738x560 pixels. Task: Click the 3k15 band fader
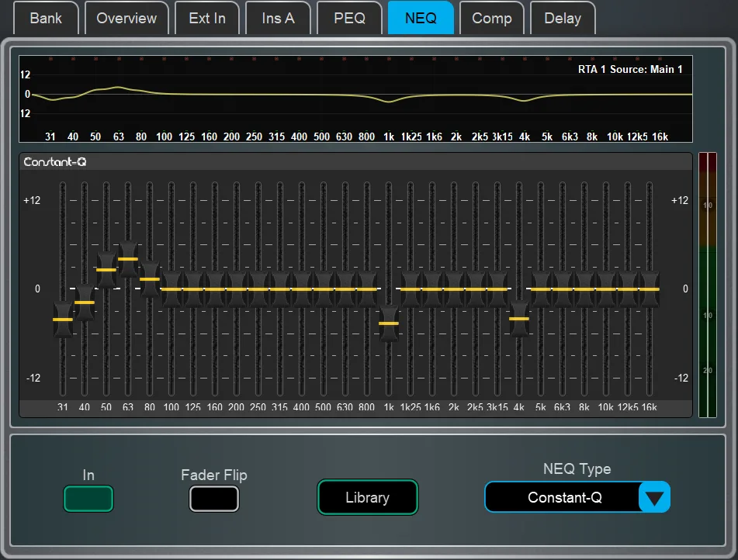[497, 289]
